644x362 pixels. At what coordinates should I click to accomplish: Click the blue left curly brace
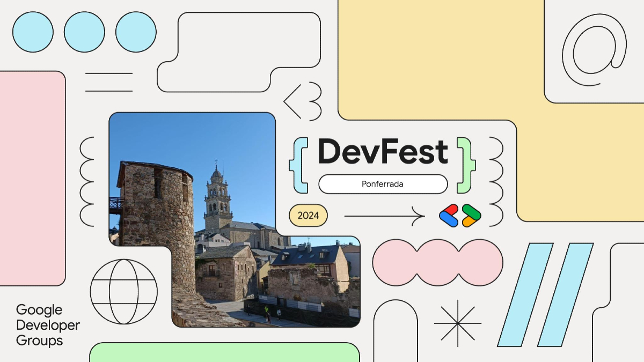[x=298, y=165]
